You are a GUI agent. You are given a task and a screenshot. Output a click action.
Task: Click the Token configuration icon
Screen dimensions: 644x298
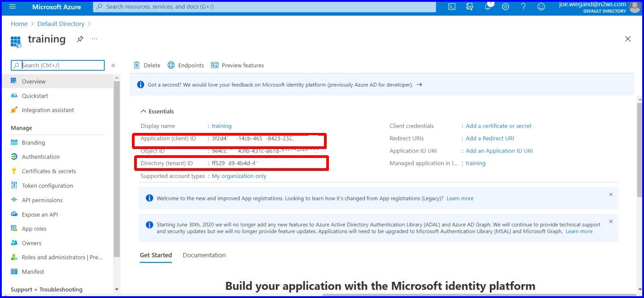[14, 186]
